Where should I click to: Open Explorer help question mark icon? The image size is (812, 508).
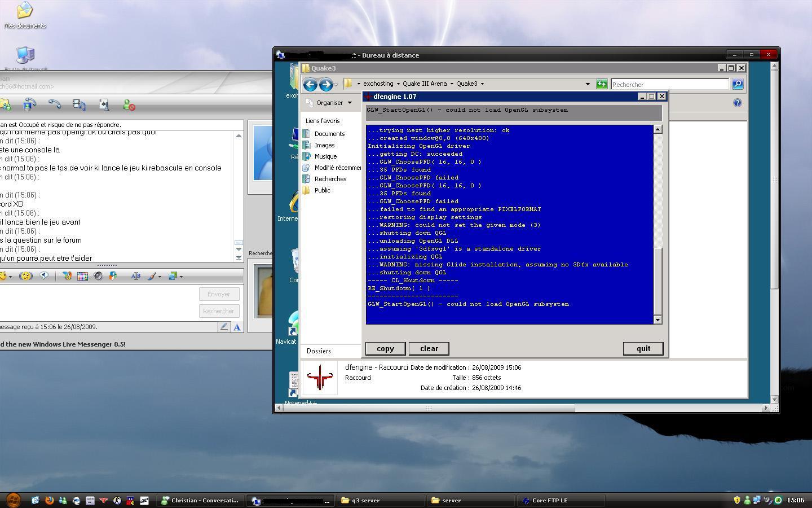click(737, 103)
